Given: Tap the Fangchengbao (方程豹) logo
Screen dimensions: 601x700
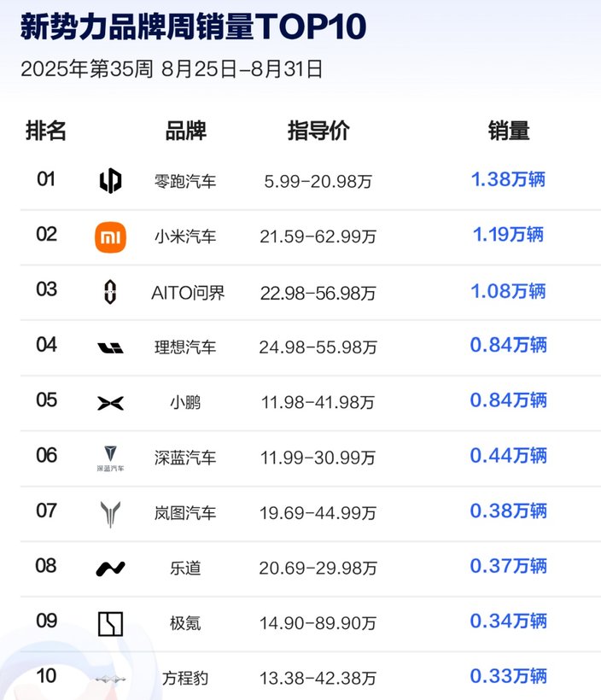Looking at the screenshot, I should (110, 679).
